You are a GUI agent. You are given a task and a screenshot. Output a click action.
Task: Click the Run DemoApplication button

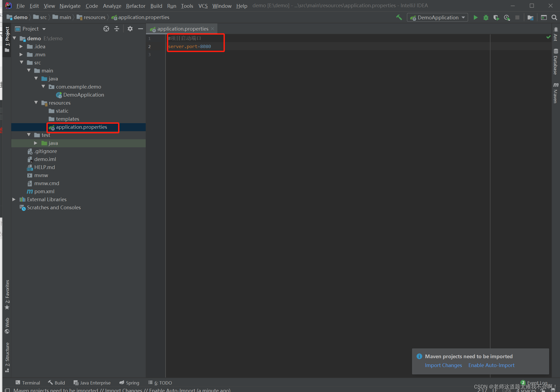click(475, 17)
